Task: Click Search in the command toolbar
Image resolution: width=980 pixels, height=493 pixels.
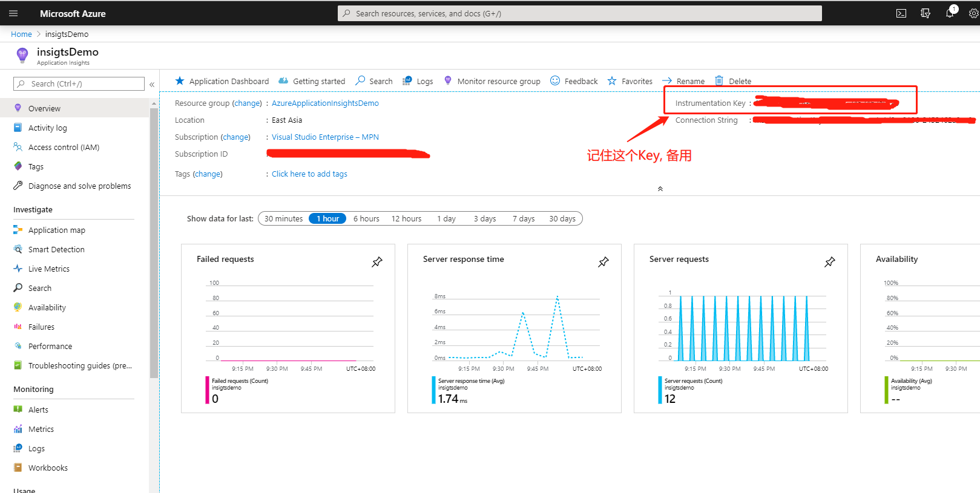Action: coord(374,81)
